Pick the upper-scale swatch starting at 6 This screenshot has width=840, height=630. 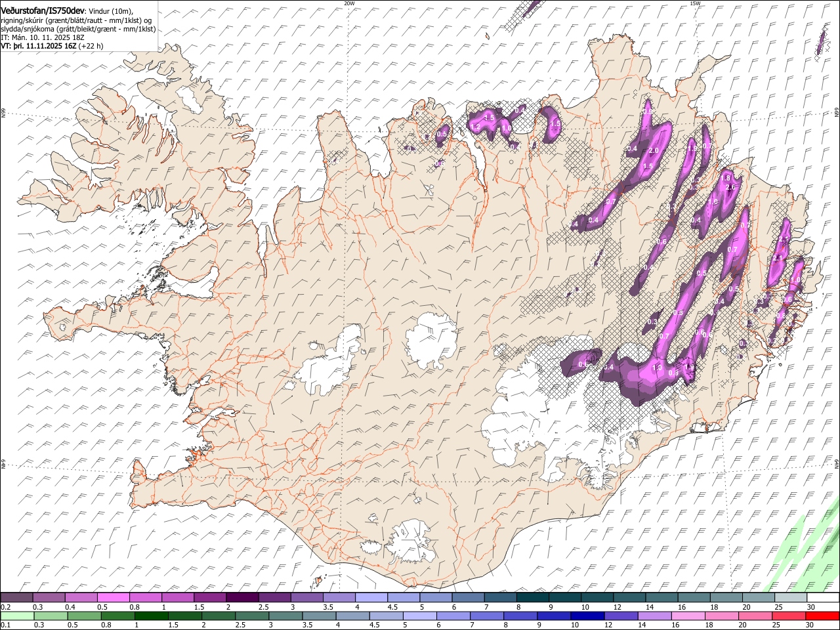(468, 597)
